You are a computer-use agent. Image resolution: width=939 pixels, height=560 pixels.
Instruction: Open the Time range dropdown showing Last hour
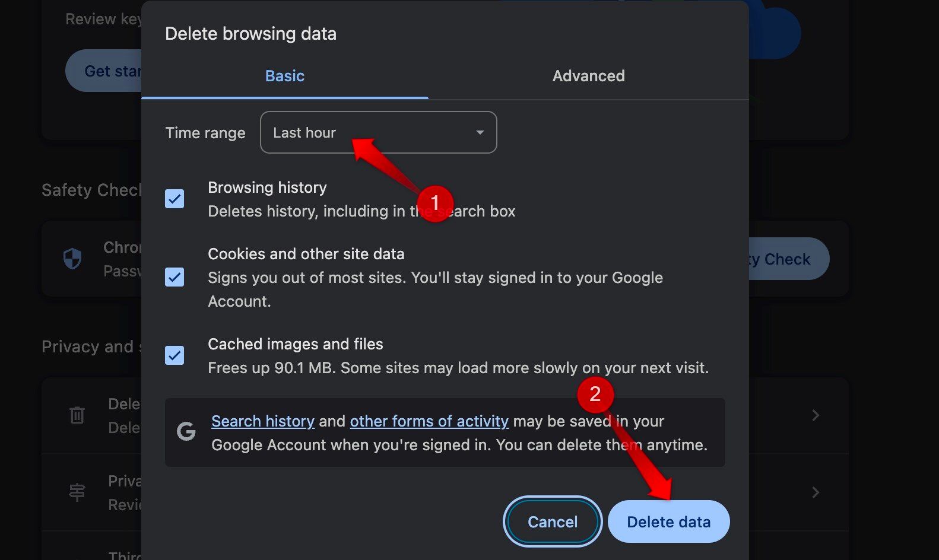click(378, 132)
